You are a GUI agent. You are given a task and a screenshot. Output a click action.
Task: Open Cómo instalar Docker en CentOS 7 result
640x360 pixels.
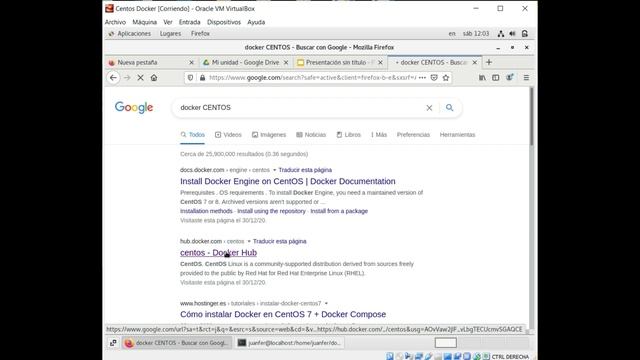(283, 314)
